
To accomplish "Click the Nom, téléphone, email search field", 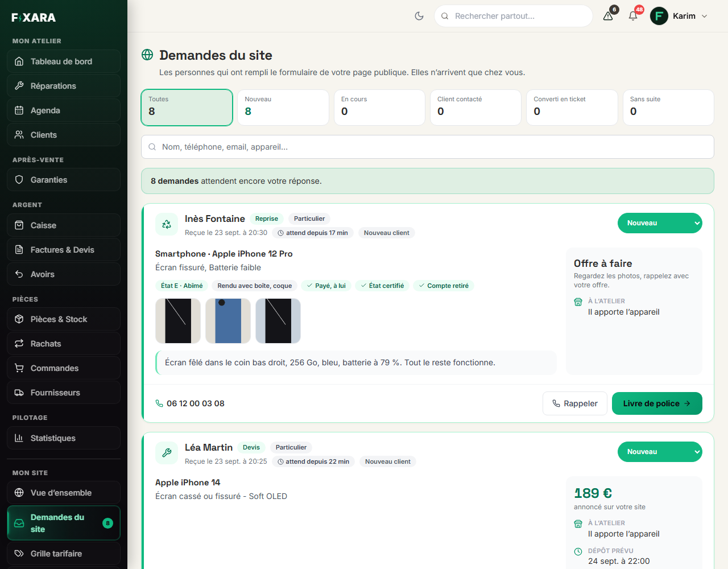I will pos(428,147).
